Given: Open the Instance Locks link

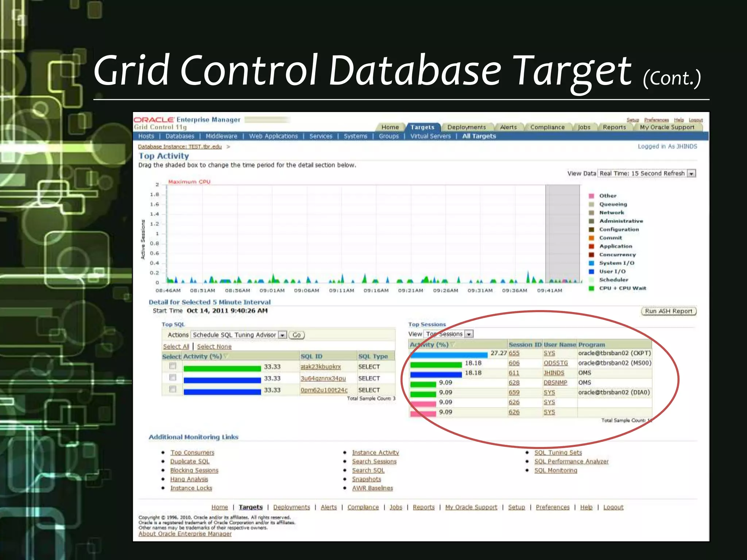Looking at the screenshot, I should [x=191, y=488].
